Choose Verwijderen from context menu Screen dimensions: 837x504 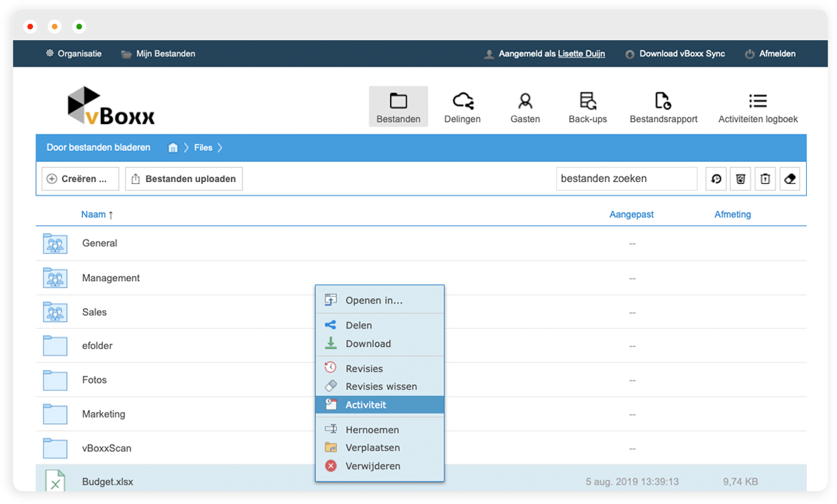tap(380, 466)
